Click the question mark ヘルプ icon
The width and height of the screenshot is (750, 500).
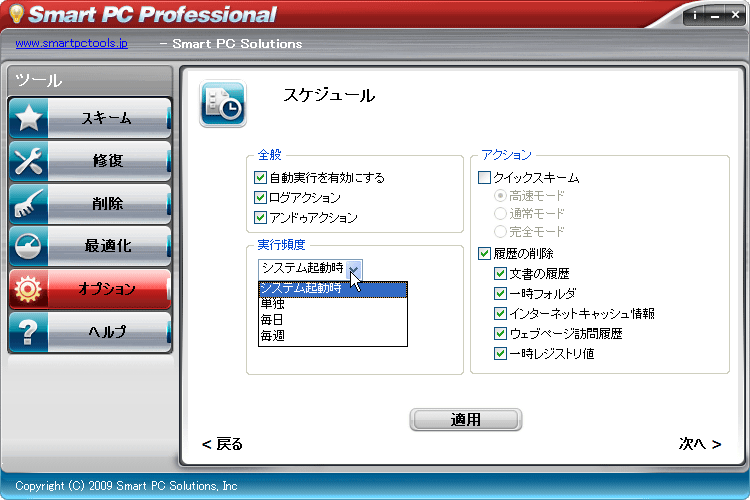(x=28, y=332)
